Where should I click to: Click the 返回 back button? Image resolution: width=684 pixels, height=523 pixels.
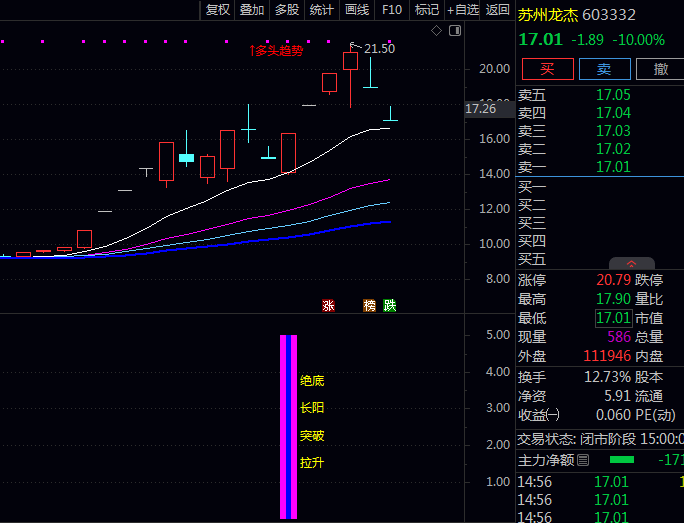click(497, 10)
